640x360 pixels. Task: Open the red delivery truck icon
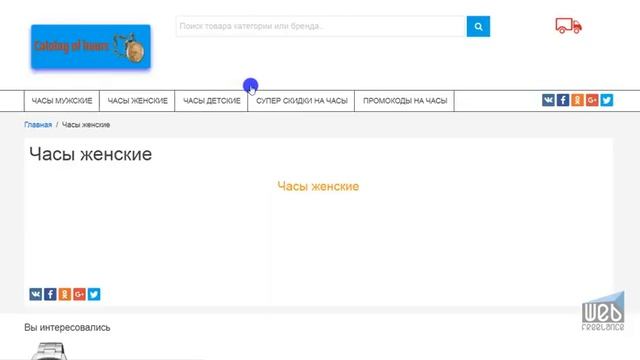point(569,26)
